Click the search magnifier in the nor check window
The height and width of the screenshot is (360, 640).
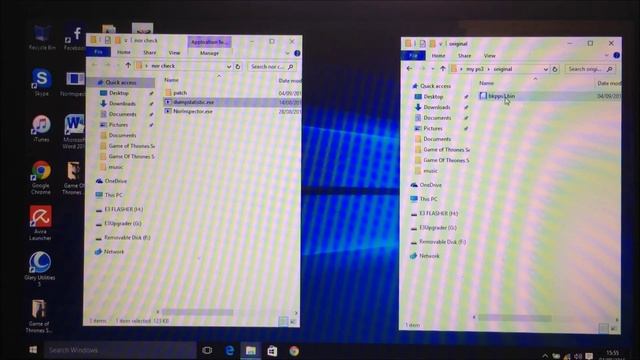291,67
